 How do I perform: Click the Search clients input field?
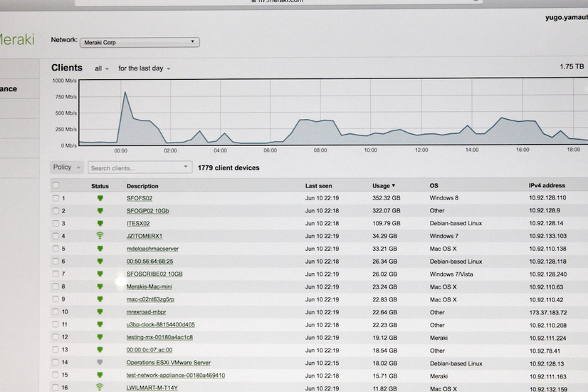coord(135,168)
